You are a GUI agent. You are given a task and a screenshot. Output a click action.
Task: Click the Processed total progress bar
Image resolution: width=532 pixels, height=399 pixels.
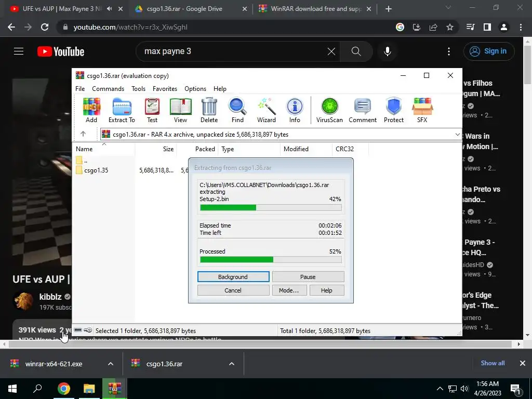pyautogui.click(x=271, y=260)
